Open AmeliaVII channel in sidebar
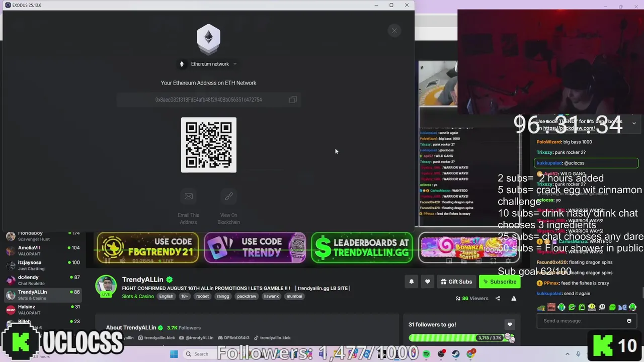Image resolution: width=644 pixels, height=362 pixels. (42, 250)
